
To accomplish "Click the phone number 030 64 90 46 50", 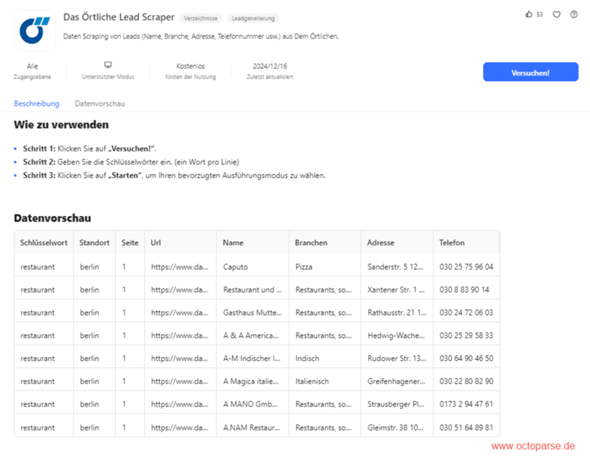I will click(466, 358).
